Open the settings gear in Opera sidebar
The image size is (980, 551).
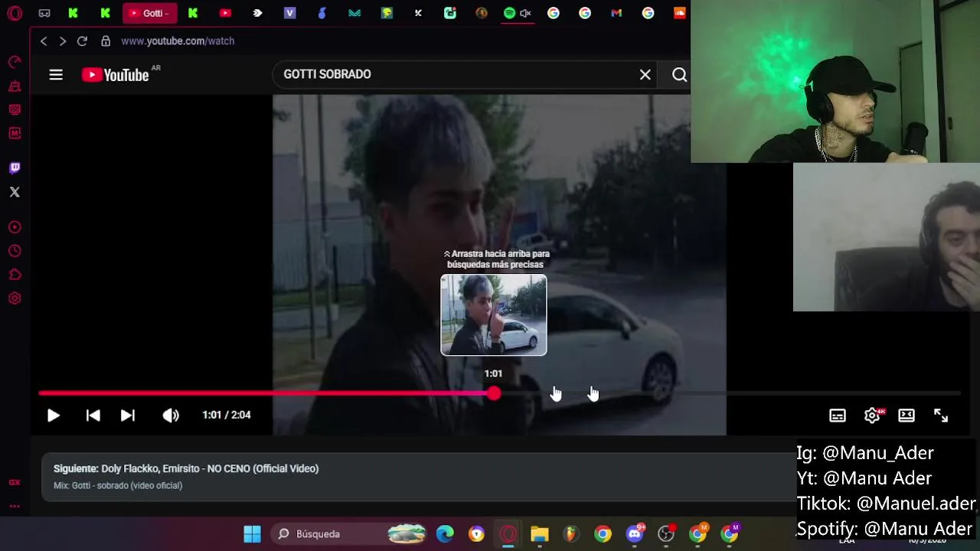pyautogui.click(x=15, y=298)
